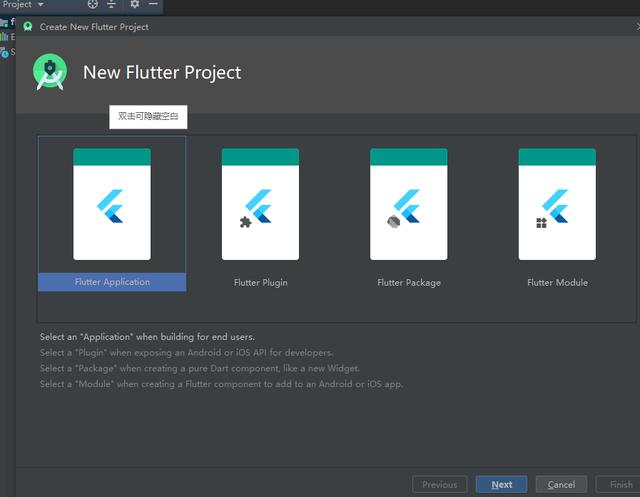Click the Finish button
The image size is (640, 497).
[620, 484]
